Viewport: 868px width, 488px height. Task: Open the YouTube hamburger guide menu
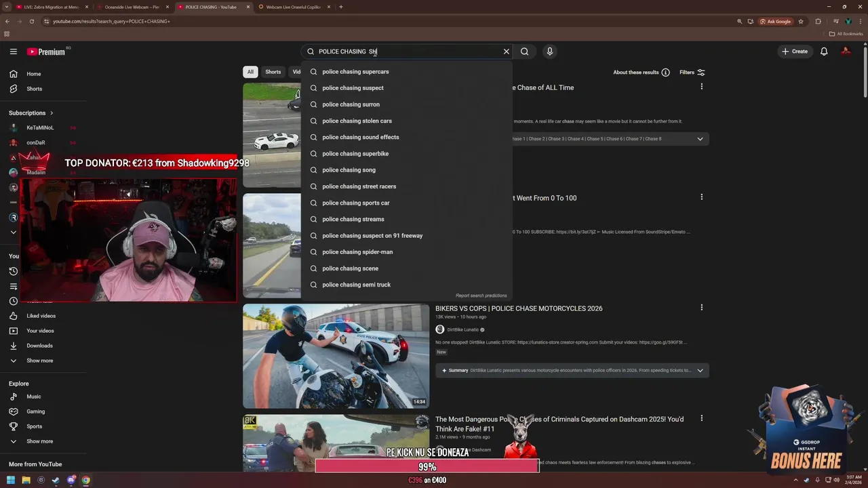click(x=13, y=52)
